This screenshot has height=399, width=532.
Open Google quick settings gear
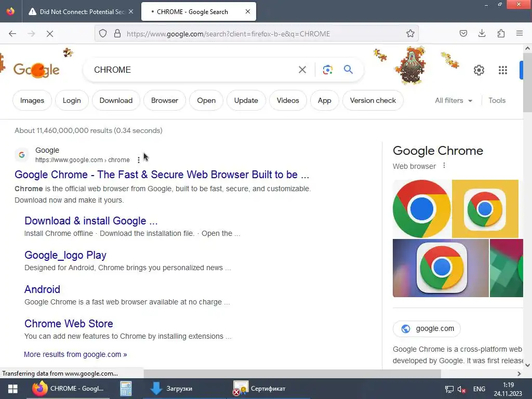(478, 70)
